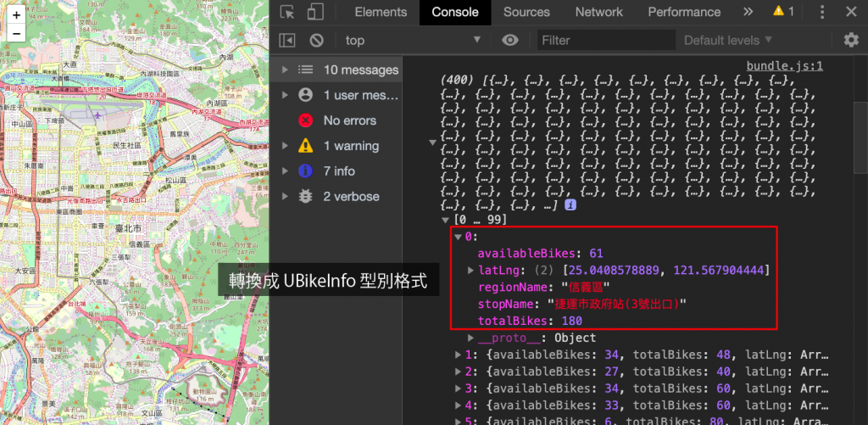Collapse the (400) array log arrow
This screenshot has height=425, width=868.
[x=433, y=143]
